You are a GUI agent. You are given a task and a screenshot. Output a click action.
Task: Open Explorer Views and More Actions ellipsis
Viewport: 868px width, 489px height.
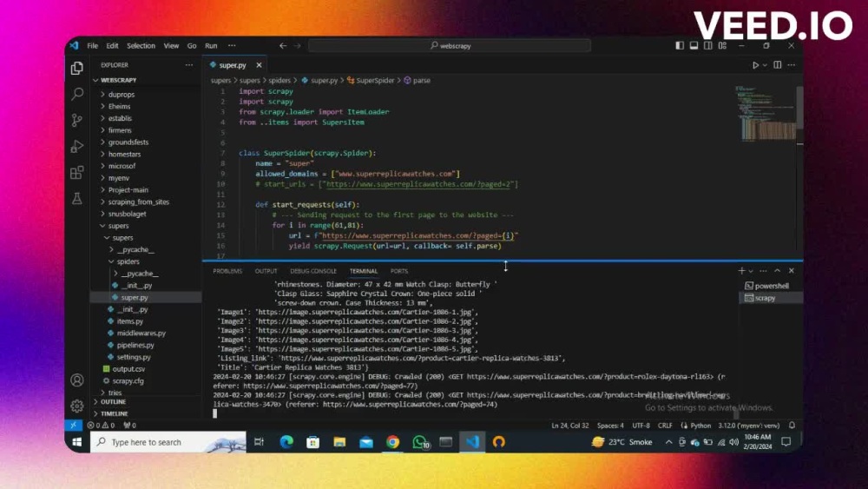click(x=189, y=65)
